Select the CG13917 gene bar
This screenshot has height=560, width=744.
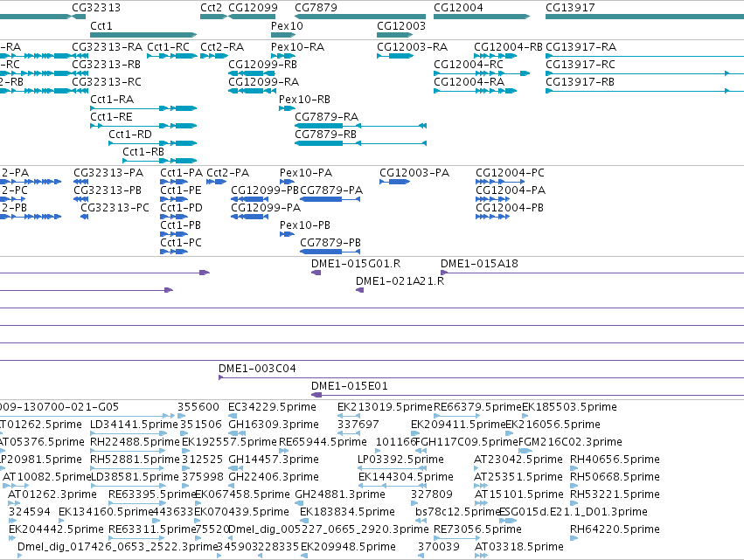pyautogui.click(x=645, y=17)
